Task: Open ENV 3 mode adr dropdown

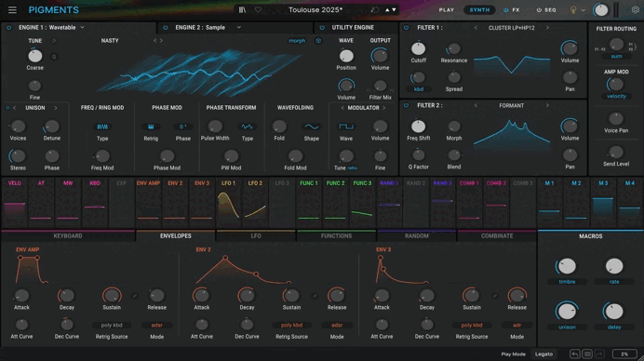Action: coord(517,326)
